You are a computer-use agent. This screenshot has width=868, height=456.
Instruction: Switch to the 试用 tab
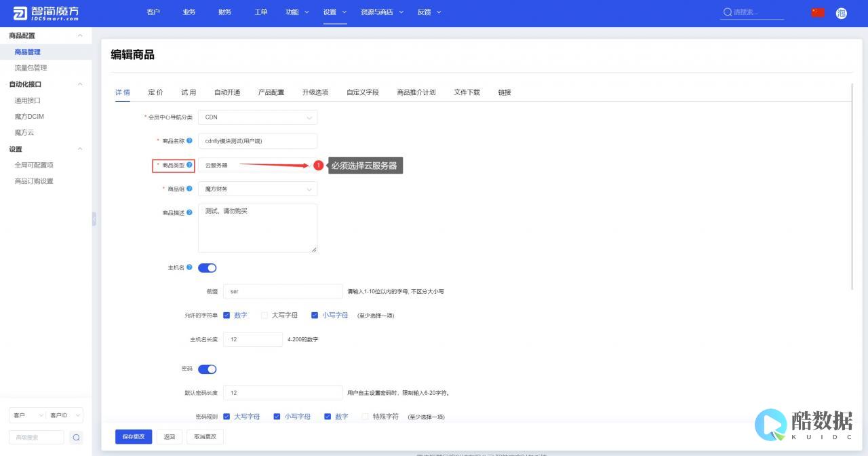tap(189, 92)
